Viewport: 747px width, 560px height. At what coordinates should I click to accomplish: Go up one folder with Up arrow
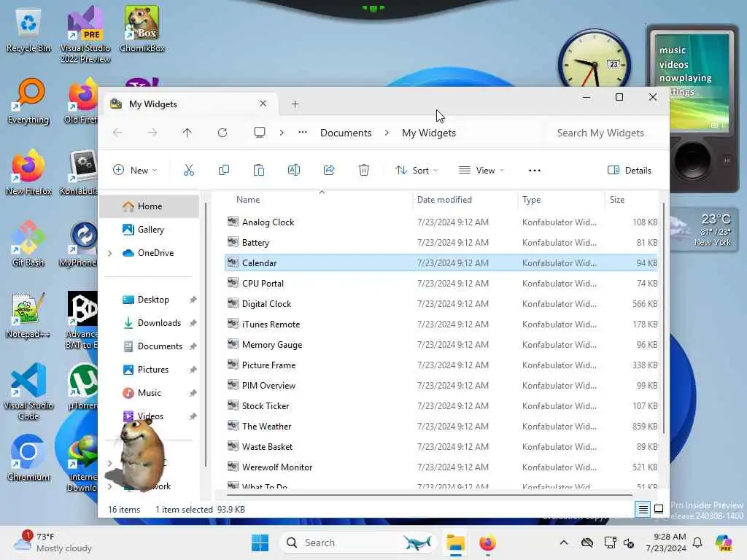[x=187, y=133]
